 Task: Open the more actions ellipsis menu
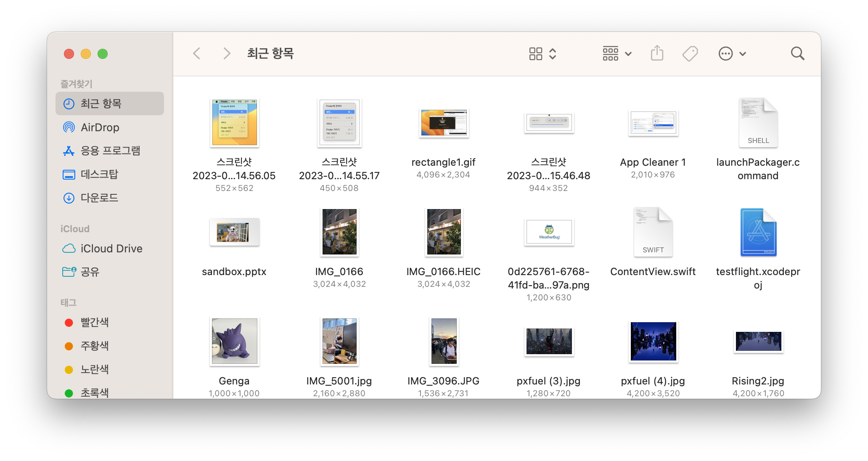(x=732, y=53)
